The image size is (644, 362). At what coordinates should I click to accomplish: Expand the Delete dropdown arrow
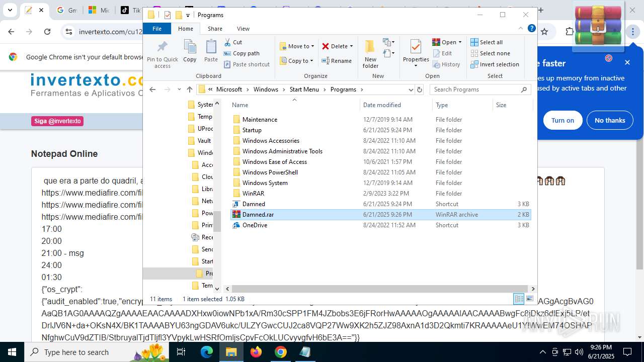(351, 46)
